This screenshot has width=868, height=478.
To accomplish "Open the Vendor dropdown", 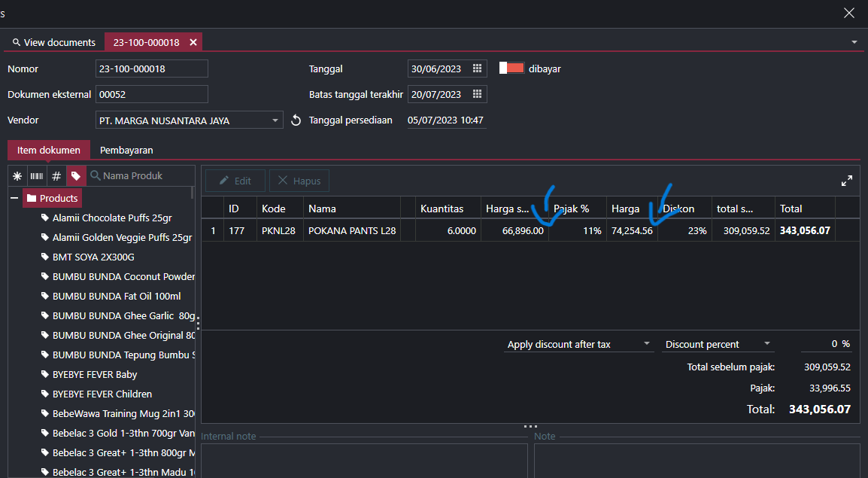I will (x=275, y=120).
